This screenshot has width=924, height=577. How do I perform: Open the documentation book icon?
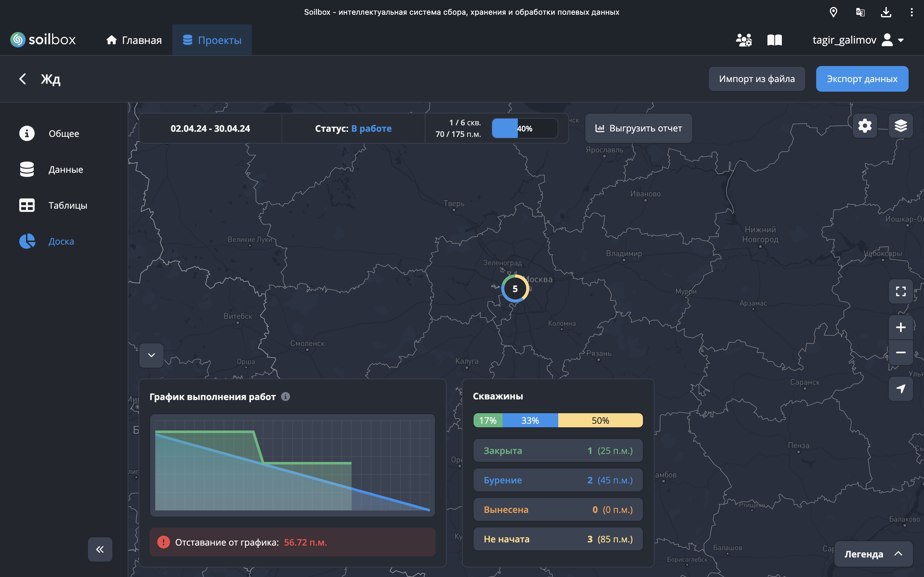pos(774,40)
